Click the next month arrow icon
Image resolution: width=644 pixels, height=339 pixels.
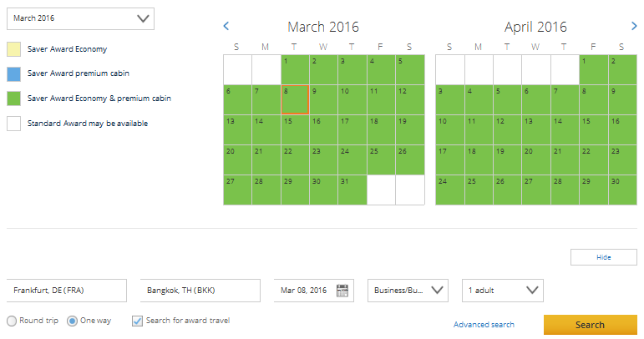[x=634, y=27]
